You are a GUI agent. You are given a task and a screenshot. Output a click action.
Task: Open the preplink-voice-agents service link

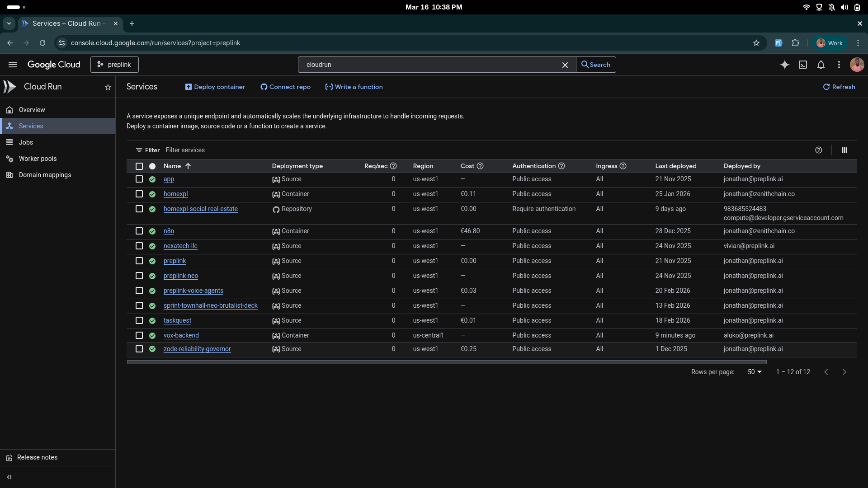click(x=193, y=291)
